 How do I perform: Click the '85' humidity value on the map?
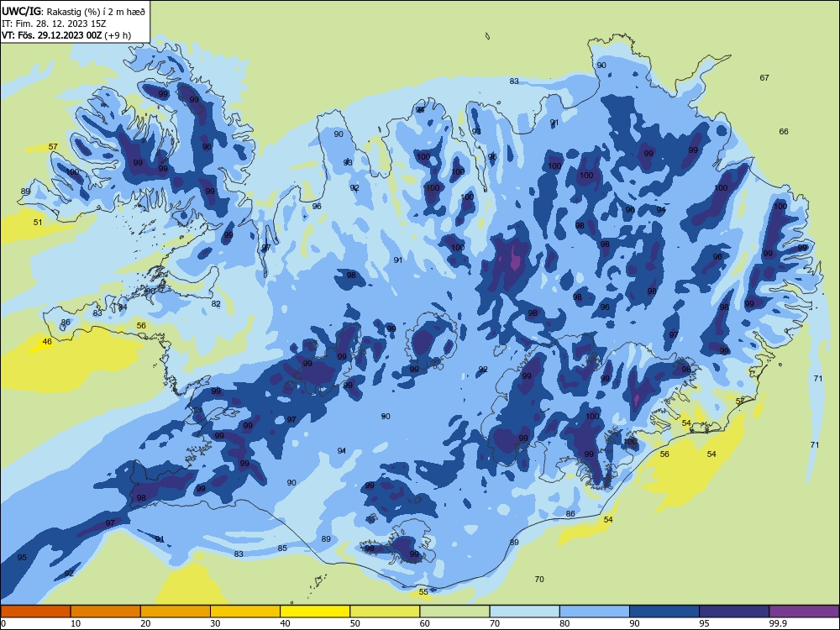[x=282, y=548]
